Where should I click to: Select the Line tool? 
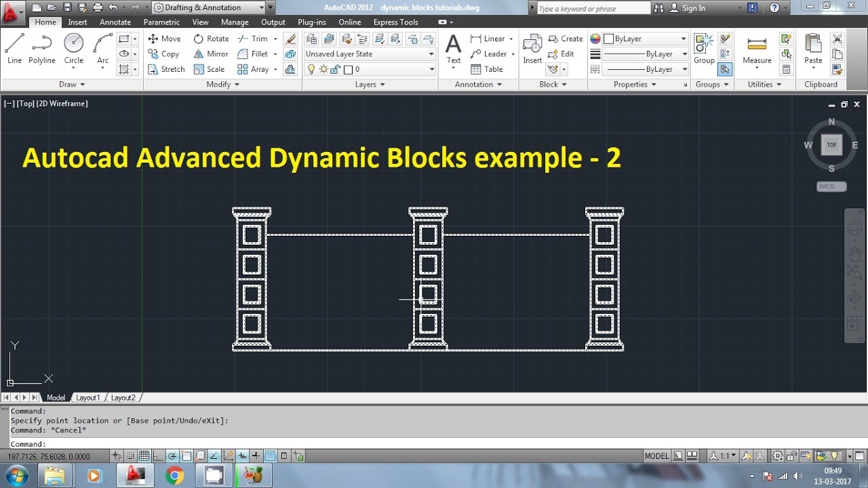(15, 48)
